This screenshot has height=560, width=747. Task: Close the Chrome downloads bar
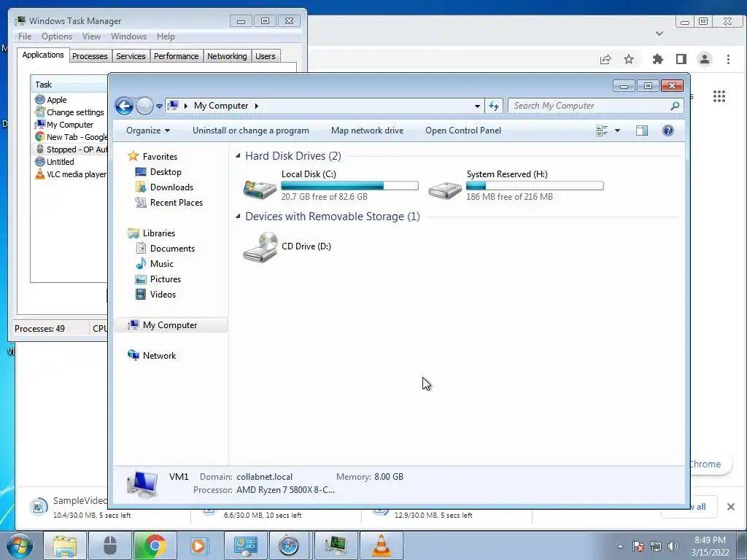[731, 507]
